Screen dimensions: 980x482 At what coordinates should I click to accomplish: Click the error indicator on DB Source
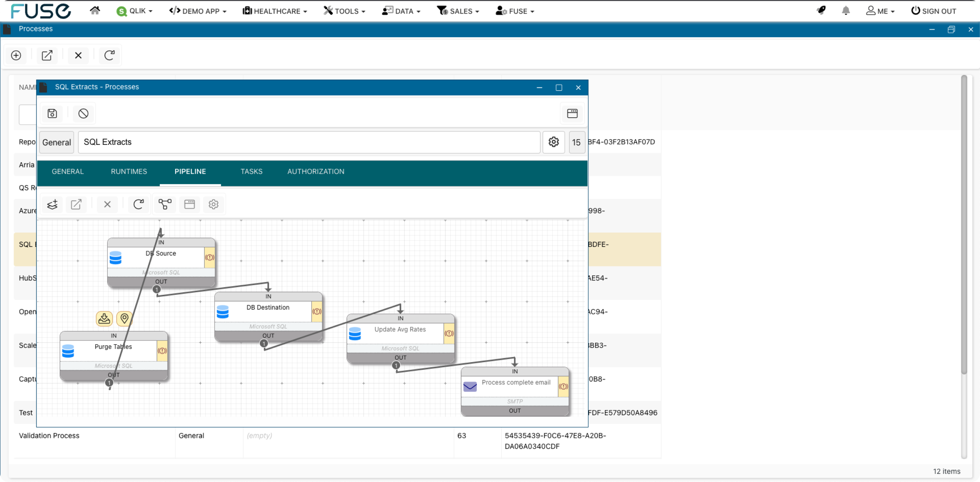tap(210, 258)
